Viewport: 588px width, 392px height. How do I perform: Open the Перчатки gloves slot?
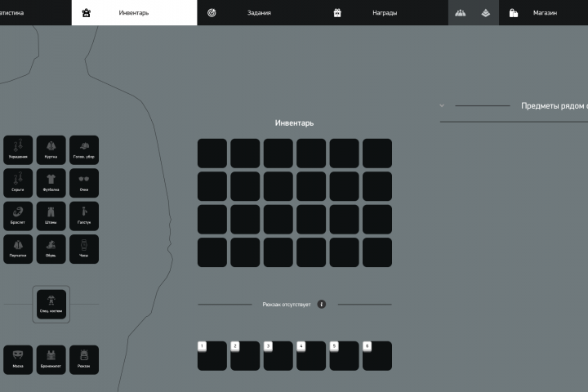pos(18,249)
